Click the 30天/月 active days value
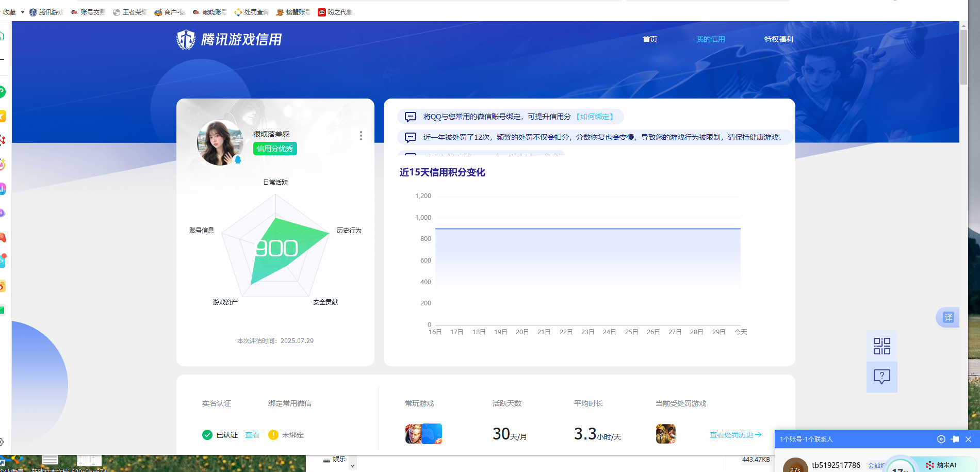The image size is (980, 472). 510,434
